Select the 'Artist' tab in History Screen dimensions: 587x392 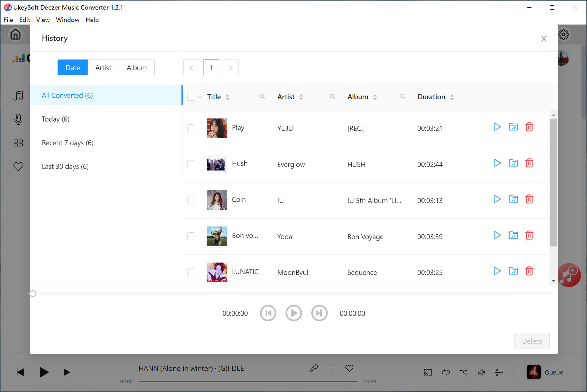click(104, 67)
